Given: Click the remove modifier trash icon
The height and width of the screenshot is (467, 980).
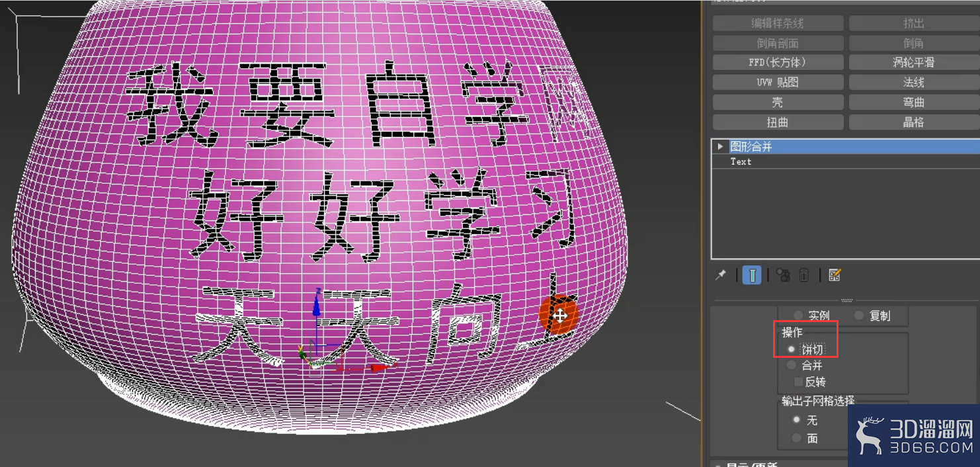Looking at the screenshot, I should click(x=804, y=275).
